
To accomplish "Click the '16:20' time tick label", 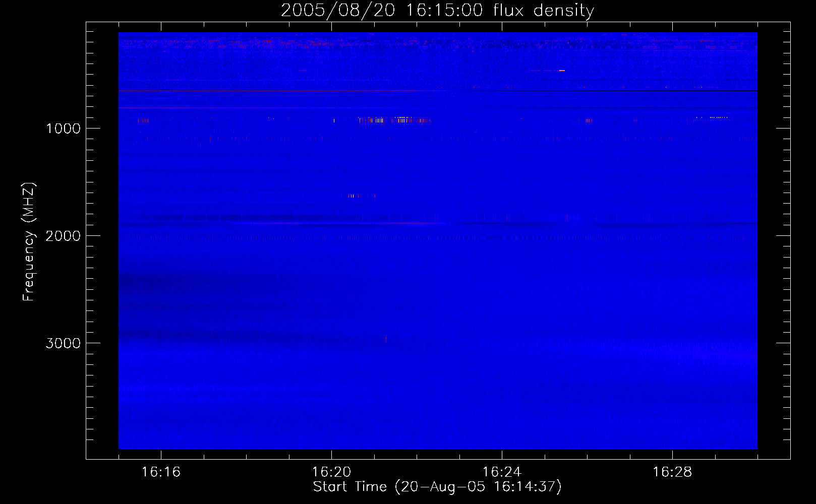I will click(331, 472).
